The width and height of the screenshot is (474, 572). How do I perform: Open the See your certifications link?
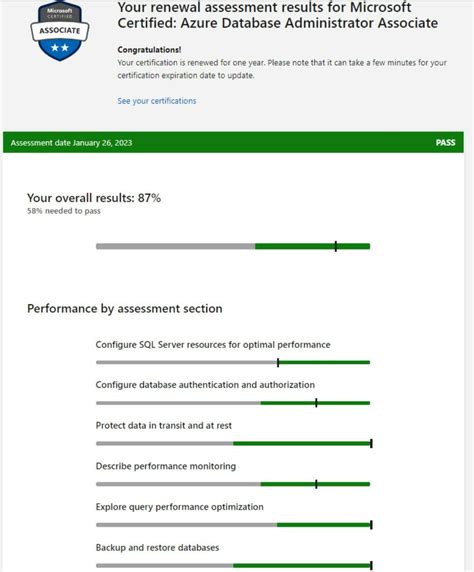pos(157,101)
